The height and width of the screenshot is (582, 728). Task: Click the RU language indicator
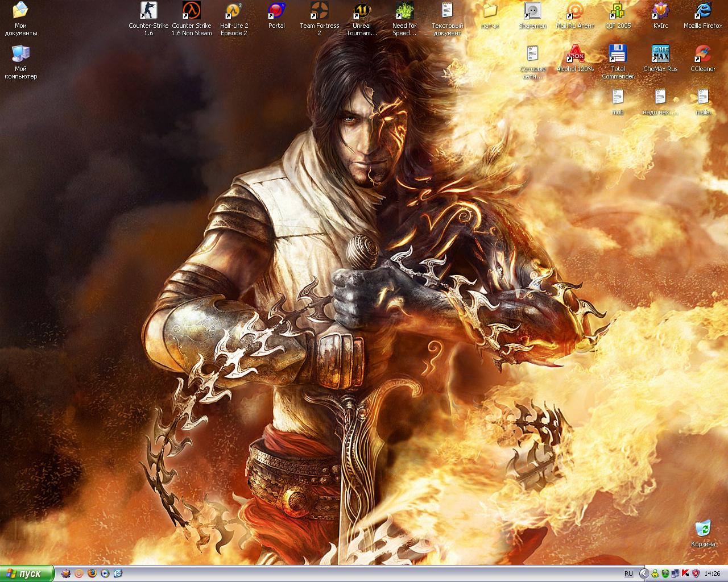(628, 573)
